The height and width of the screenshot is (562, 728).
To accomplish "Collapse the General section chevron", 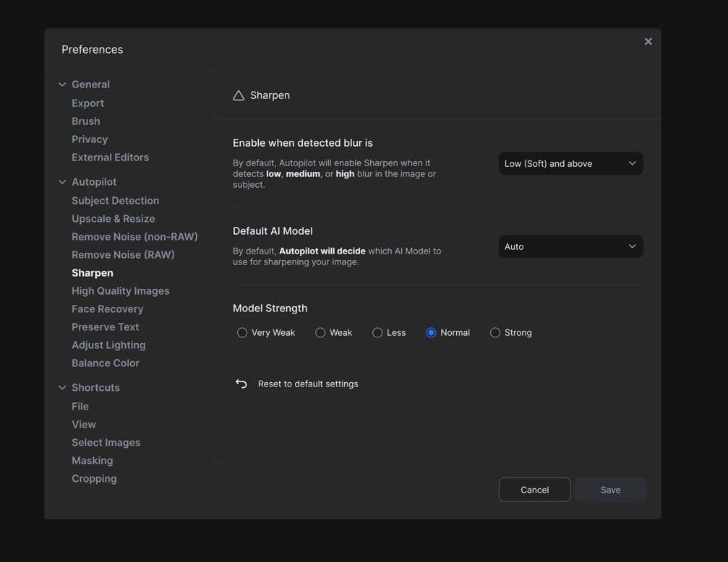I will (62, 85).
